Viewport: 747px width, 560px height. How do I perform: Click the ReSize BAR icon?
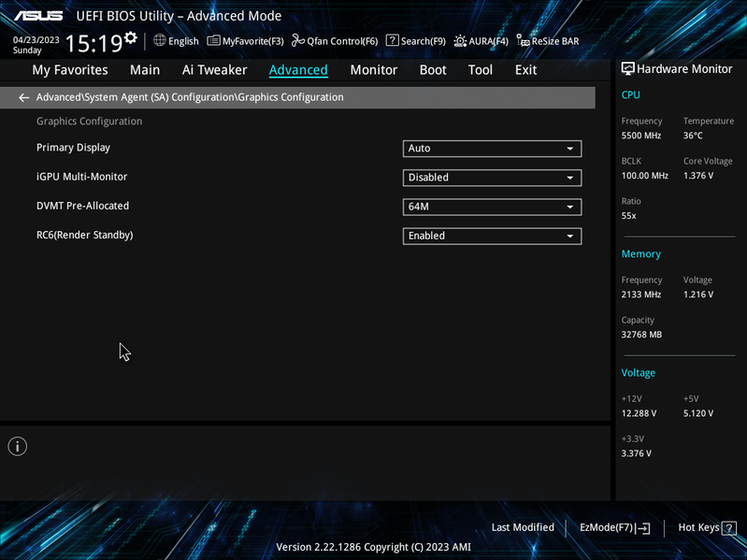click(x=524, y=41)
